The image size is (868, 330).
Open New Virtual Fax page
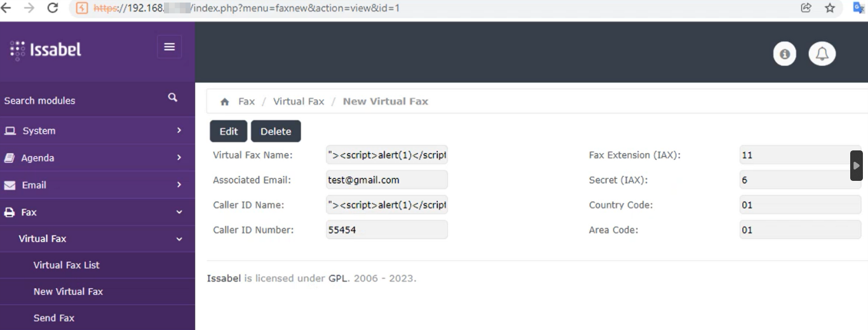click(97, 292)
